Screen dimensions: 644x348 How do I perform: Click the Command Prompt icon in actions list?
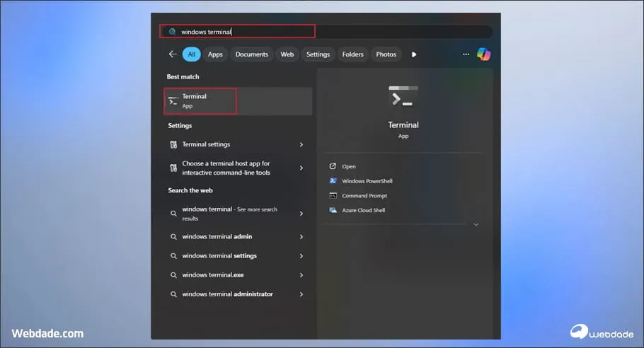click(333, 196)
